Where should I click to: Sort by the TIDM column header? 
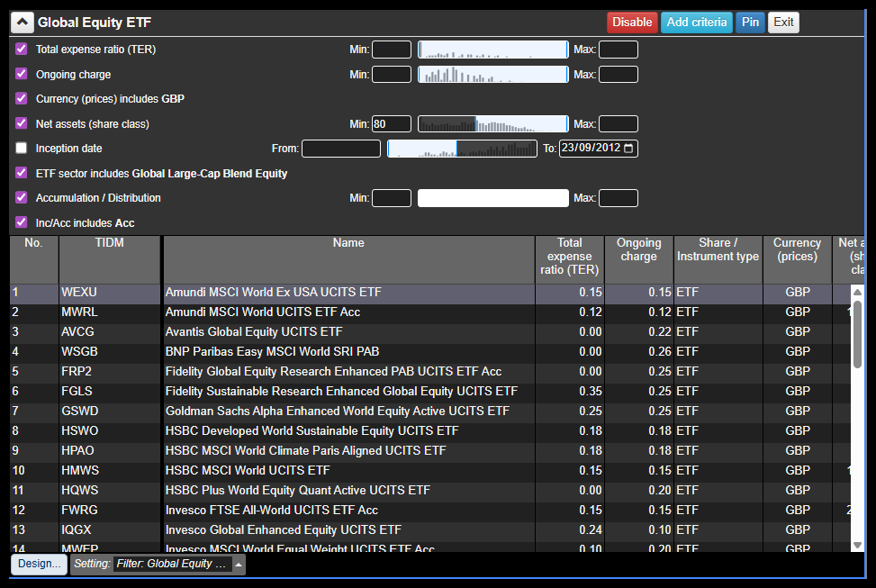click(x=109, y=243)
